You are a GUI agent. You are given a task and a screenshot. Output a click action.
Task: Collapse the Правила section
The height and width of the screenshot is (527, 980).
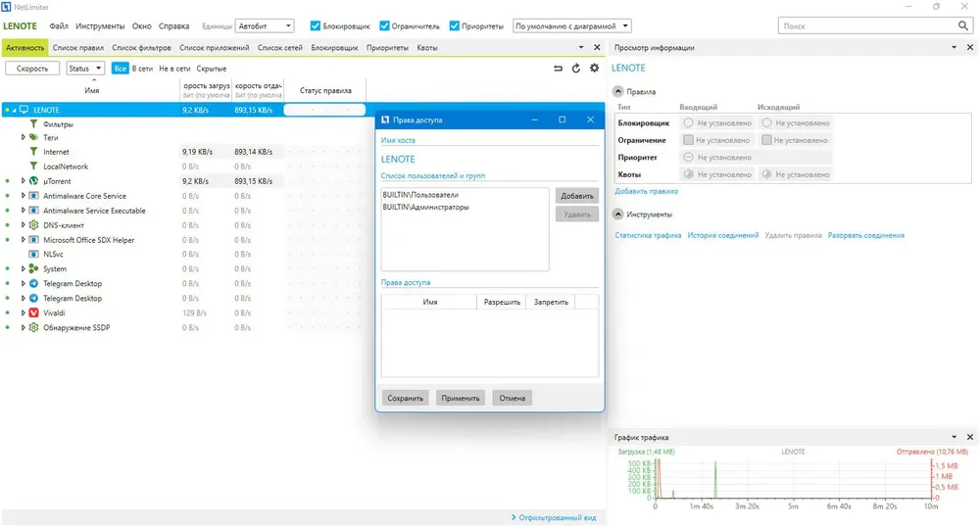click(617, 91)
